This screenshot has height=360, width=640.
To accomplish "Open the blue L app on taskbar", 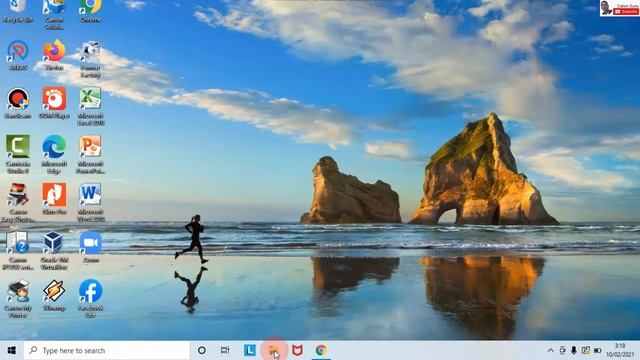I will tap(250, 350).
